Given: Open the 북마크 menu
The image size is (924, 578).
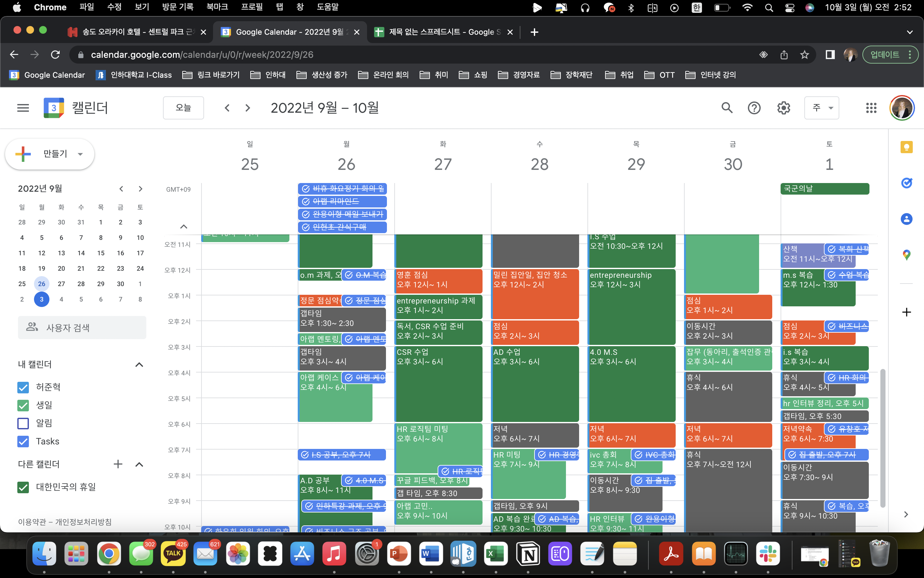Looking at the screenshot, I should (x=217, y=7).
